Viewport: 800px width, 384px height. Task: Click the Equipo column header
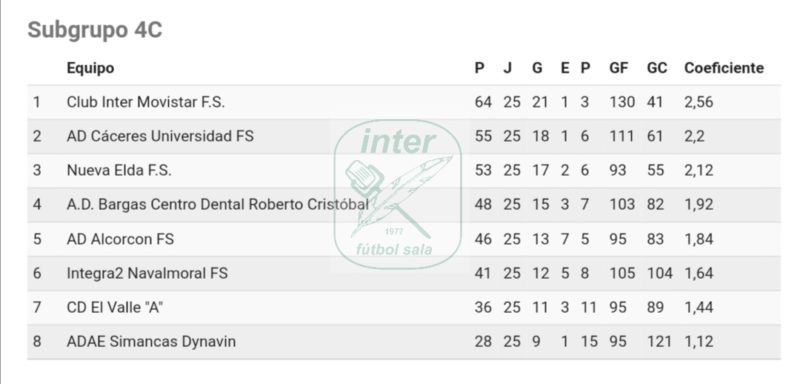[x=90, y=68]
